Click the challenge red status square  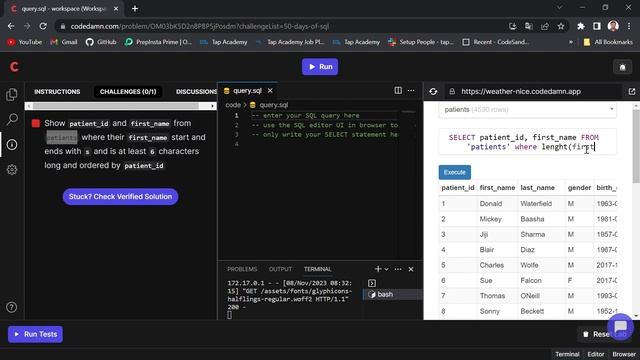tap(36, 123)
